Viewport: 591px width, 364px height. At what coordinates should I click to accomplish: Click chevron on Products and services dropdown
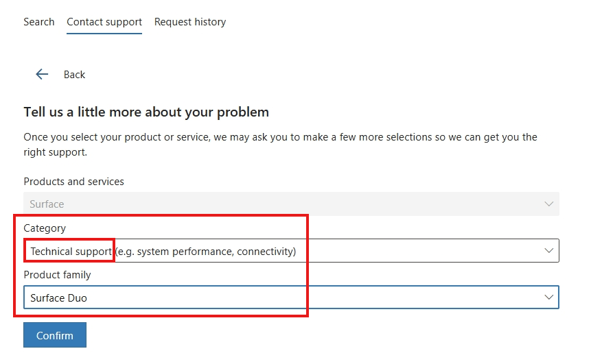click(549, 204)
